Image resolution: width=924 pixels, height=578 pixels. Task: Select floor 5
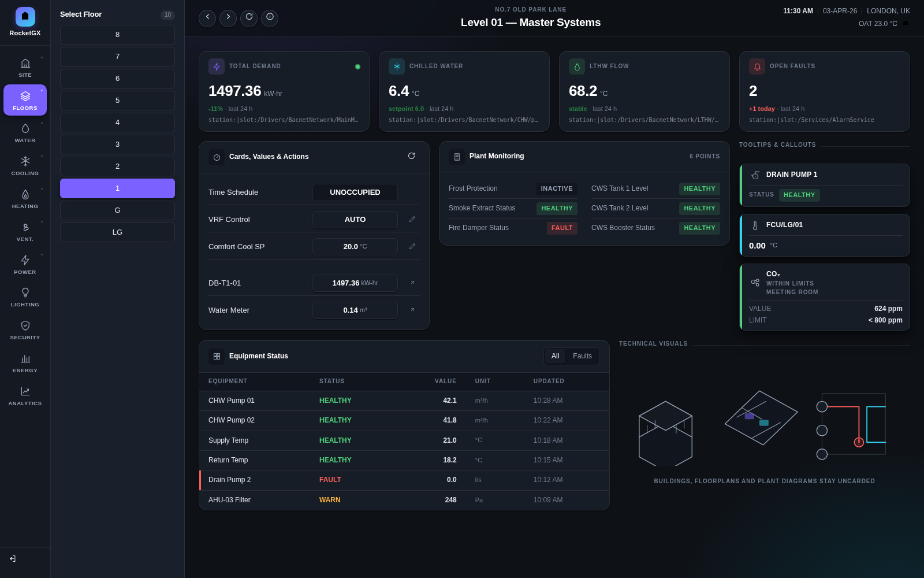tap(117, 101)
